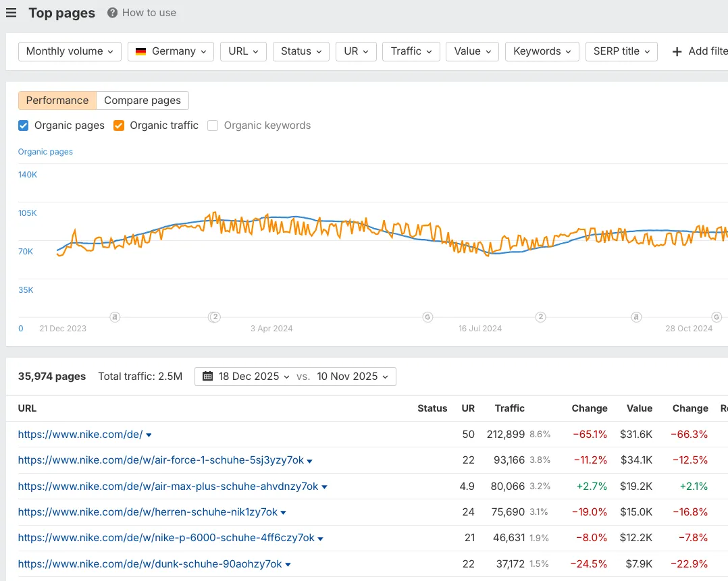The width and height of the screenshot is (728, 581).
Task: Click the circled '2' marker near 16 Jul 2024
Action: pyautogui.click(x=540, y=317)
